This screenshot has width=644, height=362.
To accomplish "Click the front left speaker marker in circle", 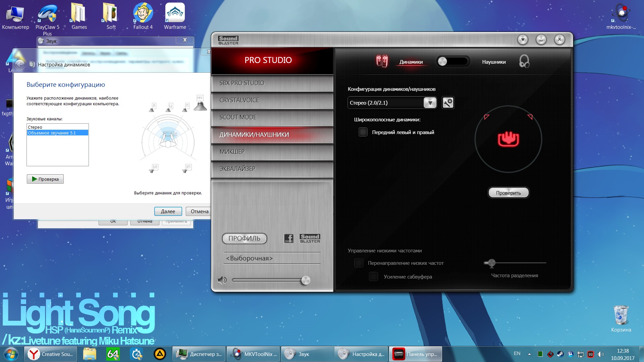I will point(486,117).
